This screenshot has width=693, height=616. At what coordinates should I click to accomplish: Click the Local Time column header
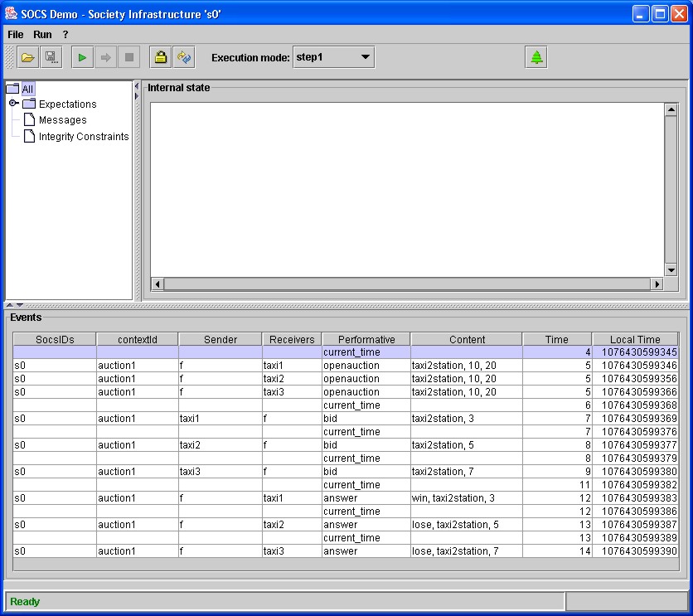pos(635,339)
